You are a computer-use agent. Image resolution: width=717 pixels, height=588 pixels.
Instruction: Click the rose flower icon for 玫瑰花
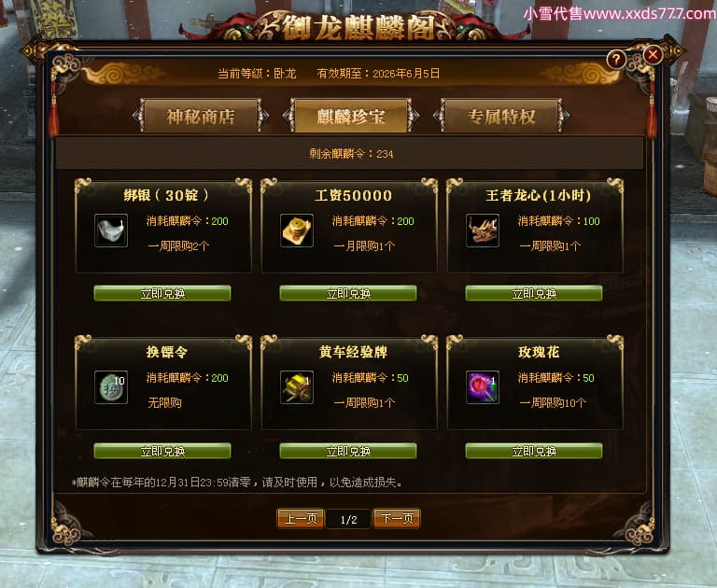pos(483,387)
